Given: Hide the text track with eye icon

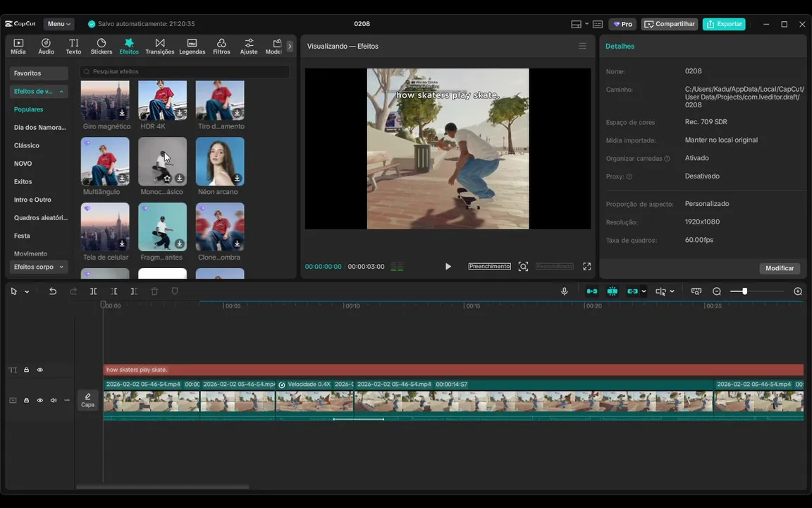Looking at the screenshot, I should coord(40,370).
